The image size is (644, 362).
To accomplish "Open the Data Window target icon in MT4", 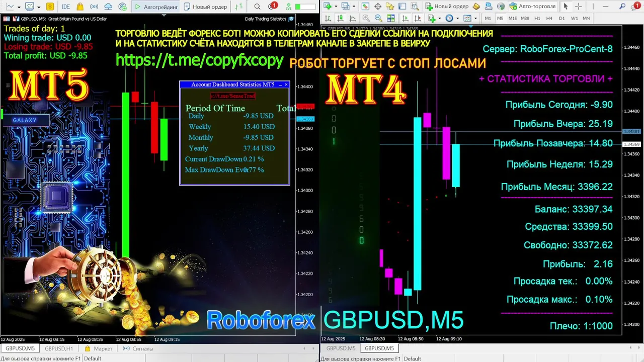I will tap(378, 6).
